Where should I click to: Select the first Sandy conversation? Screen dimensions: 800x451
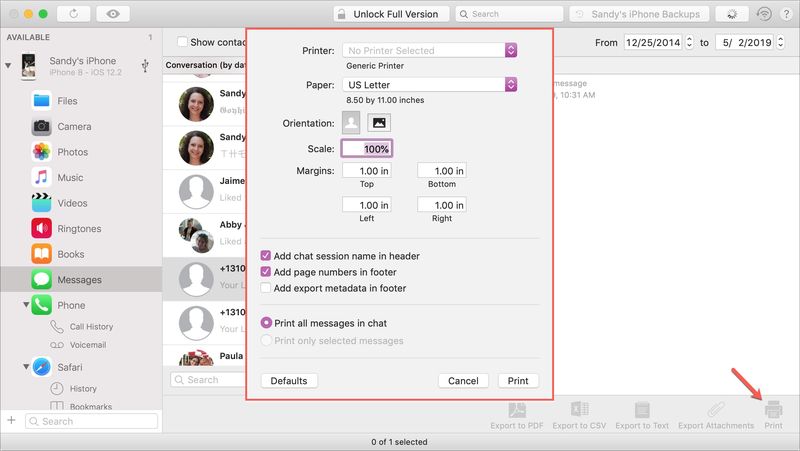click(205, 104)
